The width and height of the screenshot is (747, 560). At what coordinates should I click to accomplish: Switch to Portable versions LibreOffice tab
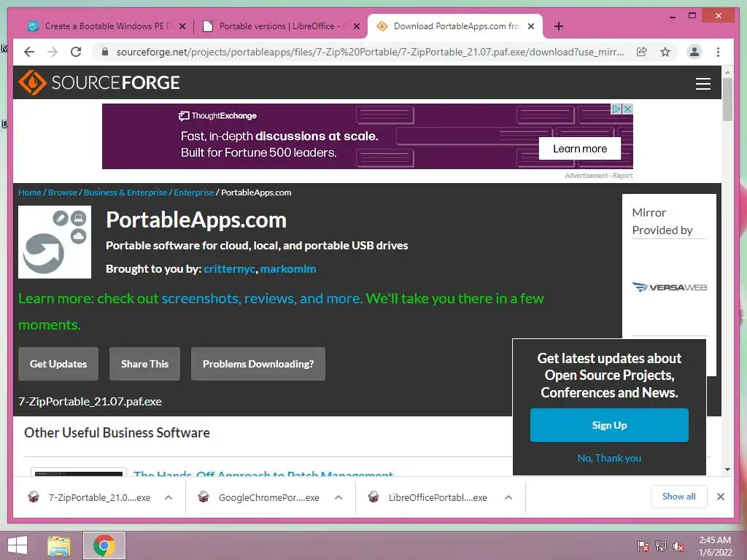click(x=281, y=26)
